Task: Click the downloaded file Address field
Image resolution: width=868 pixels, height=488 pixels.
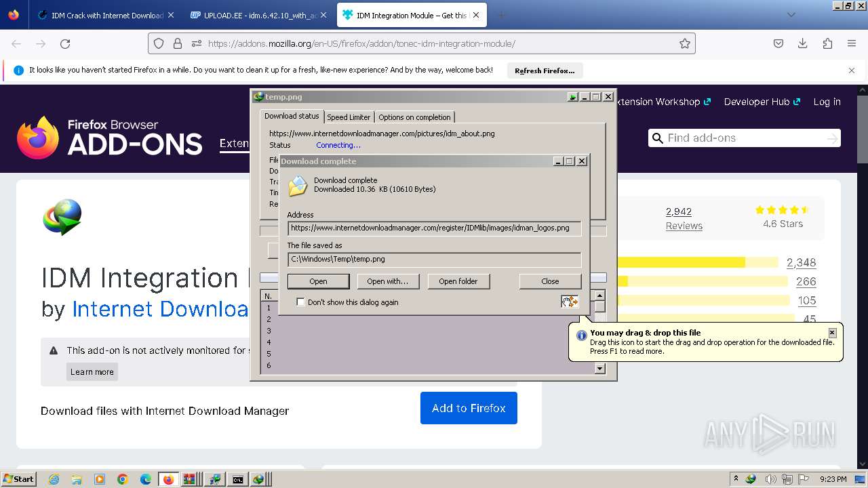Action: pos(434,228)
